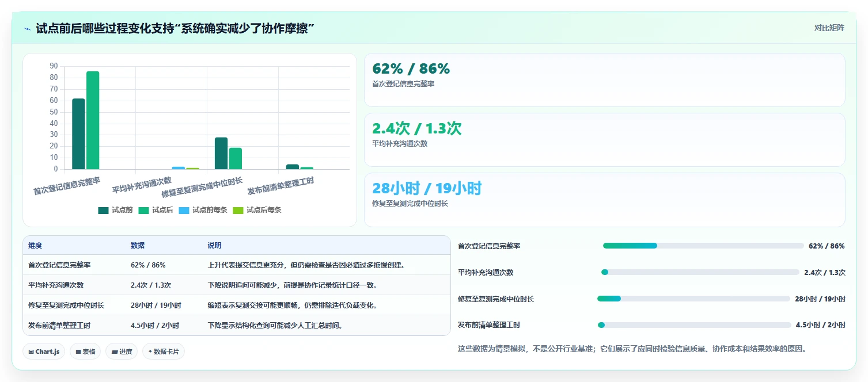This screenshot has height=382, width=868.
Task: Click the Chart.js tag chip
Action: (x=44, y=352)
